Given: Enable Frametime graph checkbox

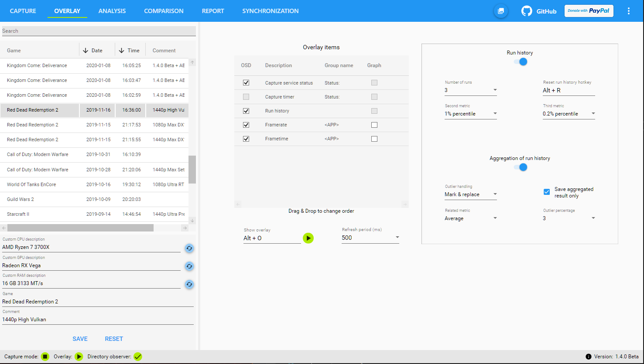Looking at the screenshot, I should click(374, 139).
